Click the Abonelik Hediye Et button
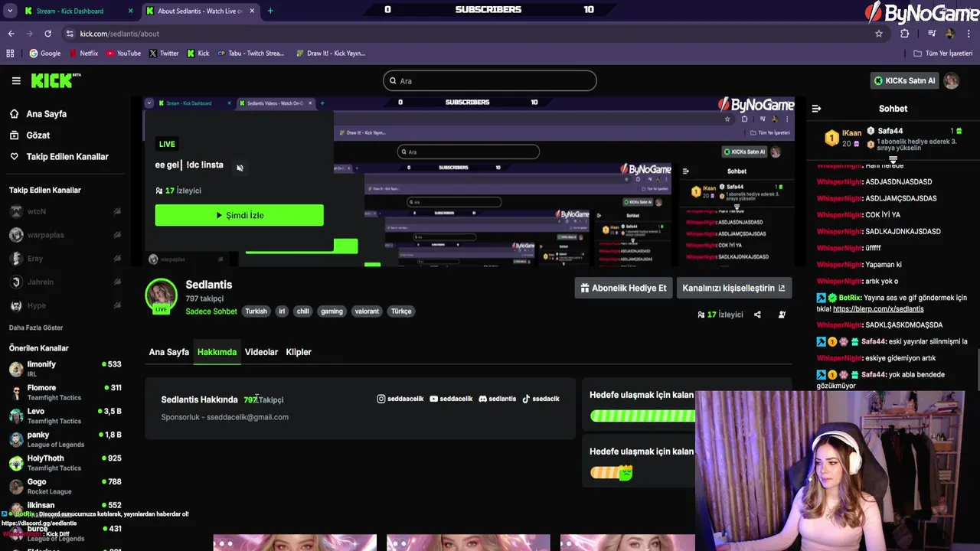 (x=623, y=288)
